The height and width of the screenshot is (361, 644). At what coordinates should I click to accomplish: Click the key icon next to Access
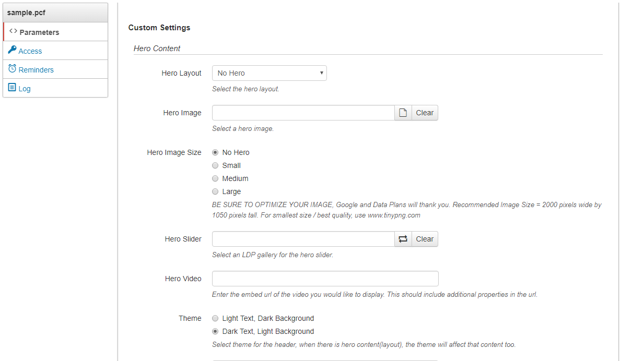pos(12,50)
